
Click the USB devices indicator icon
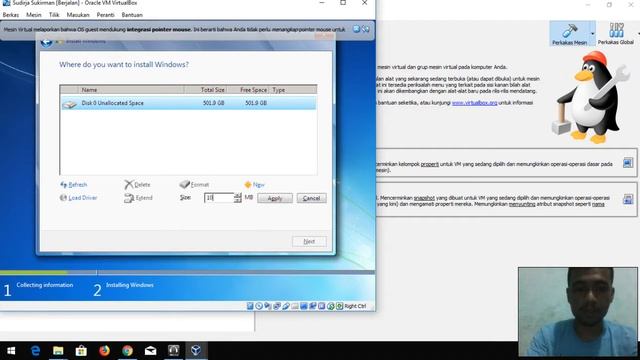(x=286, y=306)
